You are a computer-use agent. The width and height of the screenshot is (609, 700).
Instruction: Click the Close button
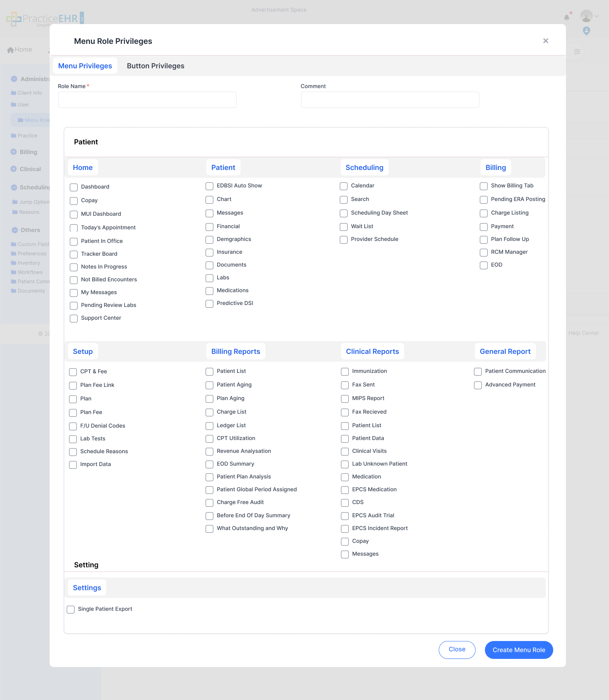[457, 650]
